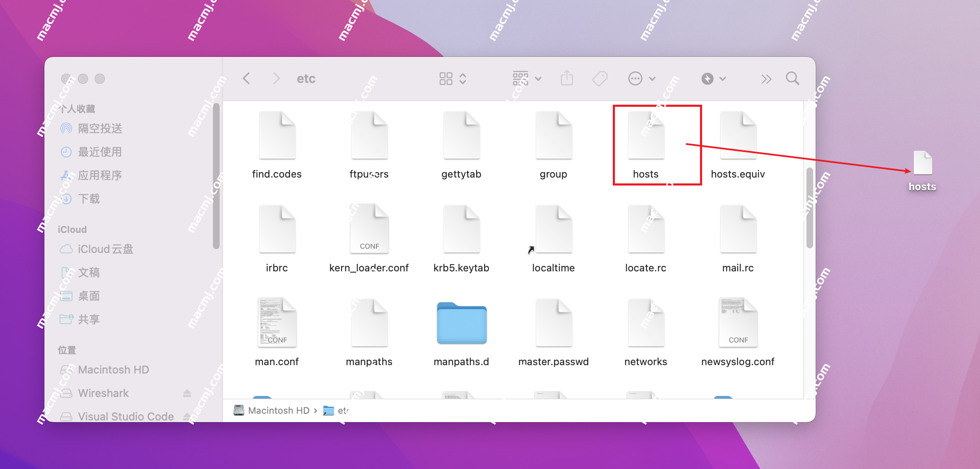Eject the Wireshark volume
The image size is (980, 469).
[x=187, y=393]
